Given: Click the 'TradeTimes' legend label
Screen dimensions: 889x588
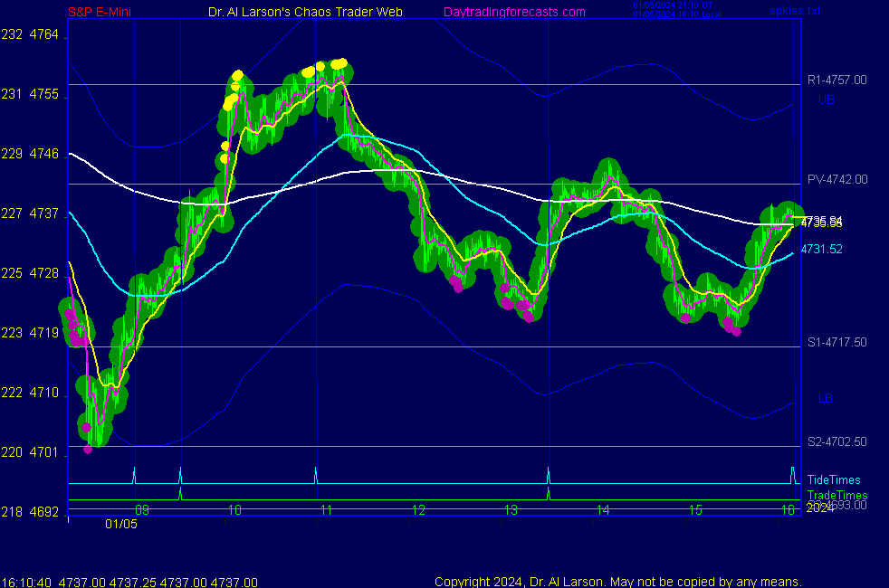Looking at the screenshot, I should [x=836, y=495].
